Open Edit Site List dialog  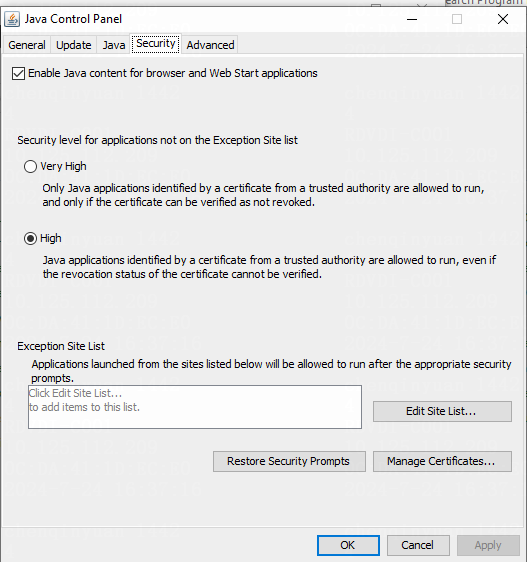coord(442,411)
